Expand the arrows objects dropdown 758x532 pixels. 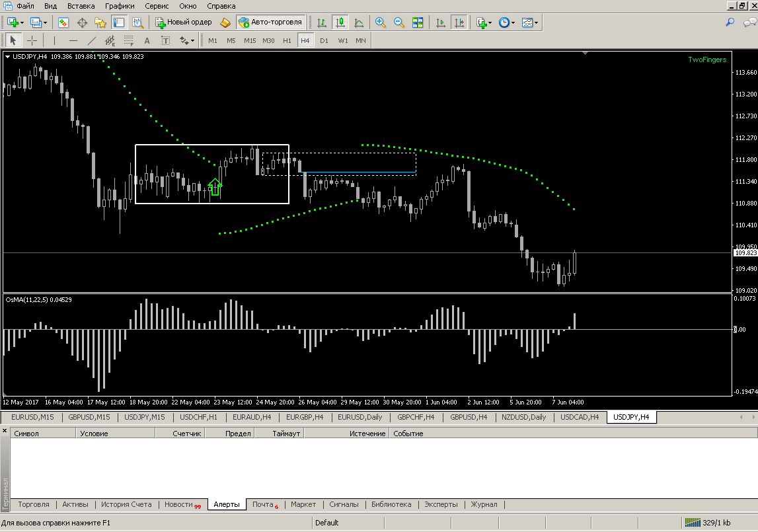click(x=192, y=40)
